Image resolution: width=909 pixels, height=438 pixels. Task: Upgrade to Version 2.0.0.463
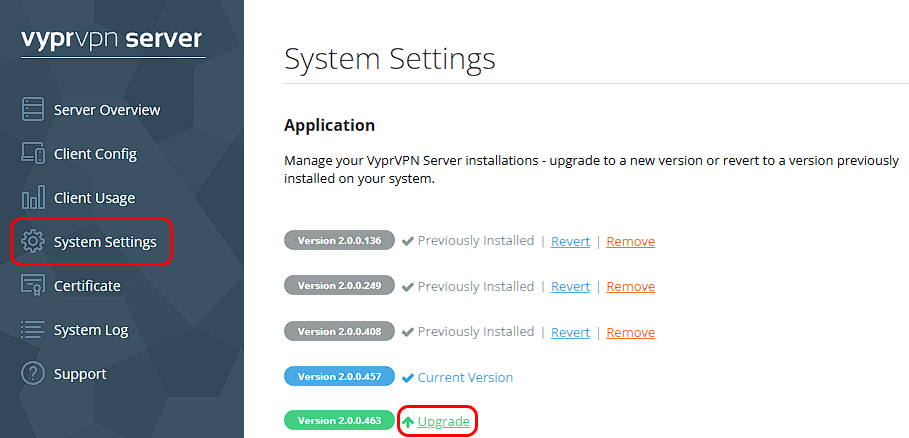tap(443, 422)
